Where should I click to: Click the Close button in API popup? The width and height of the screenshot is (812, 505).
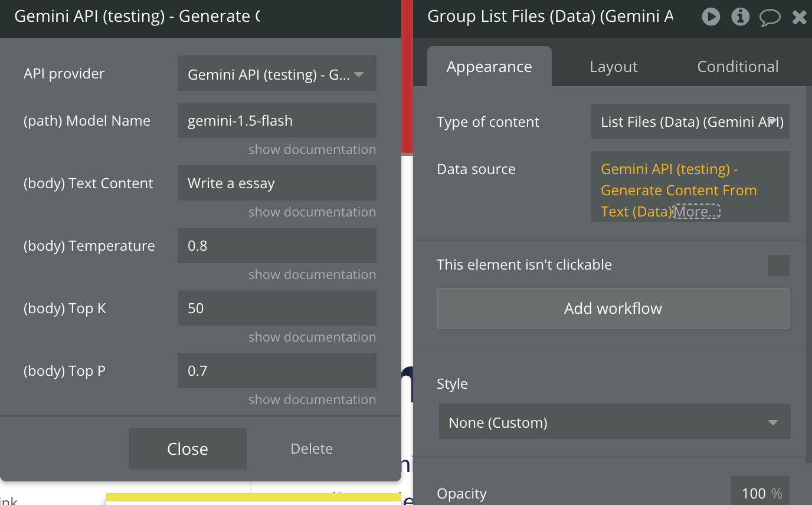point(187,449)
